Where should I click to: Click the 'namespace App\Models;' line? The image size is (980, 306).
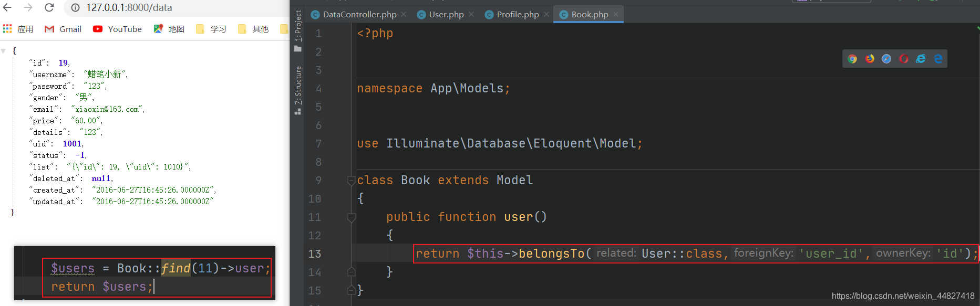(x=434, y=88)
